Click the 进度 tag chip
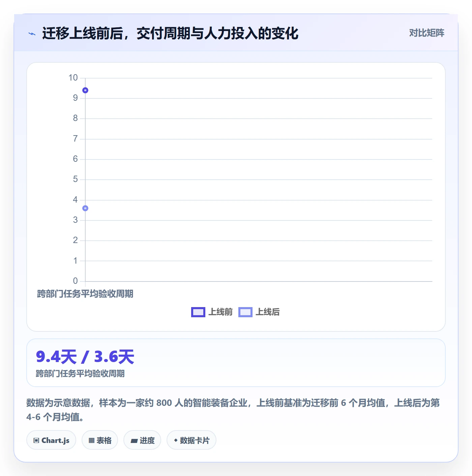This screenshot has height=476, width=472. click(x=142, y=440)
